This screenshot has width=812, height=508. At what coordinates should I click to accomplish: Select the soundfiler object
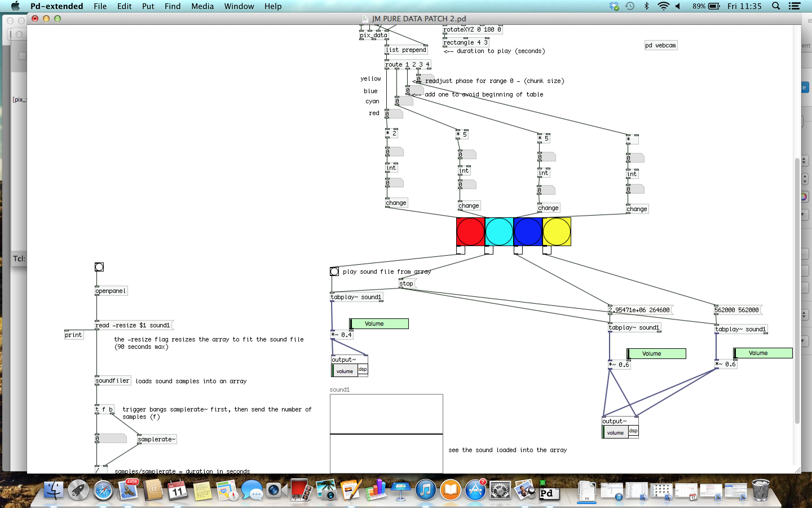coord(113,380)
